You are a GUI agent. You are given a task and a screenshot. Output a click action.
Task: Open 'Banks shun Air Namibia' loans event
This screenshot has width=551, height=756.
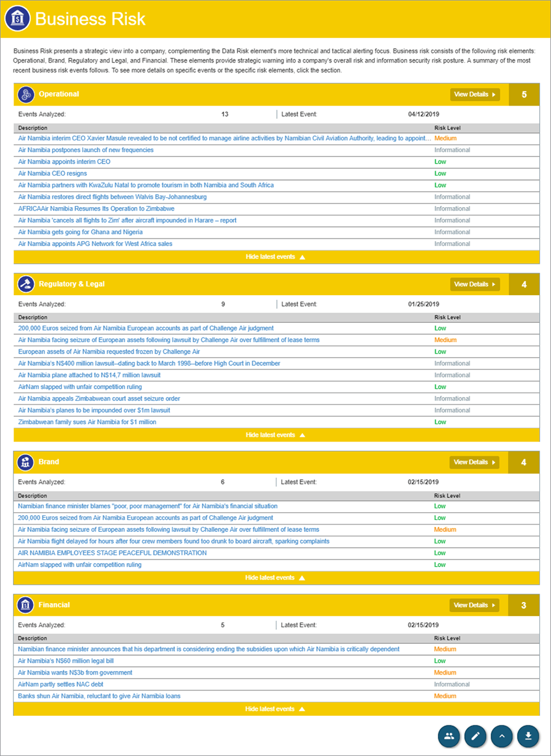tap(99, 696)
